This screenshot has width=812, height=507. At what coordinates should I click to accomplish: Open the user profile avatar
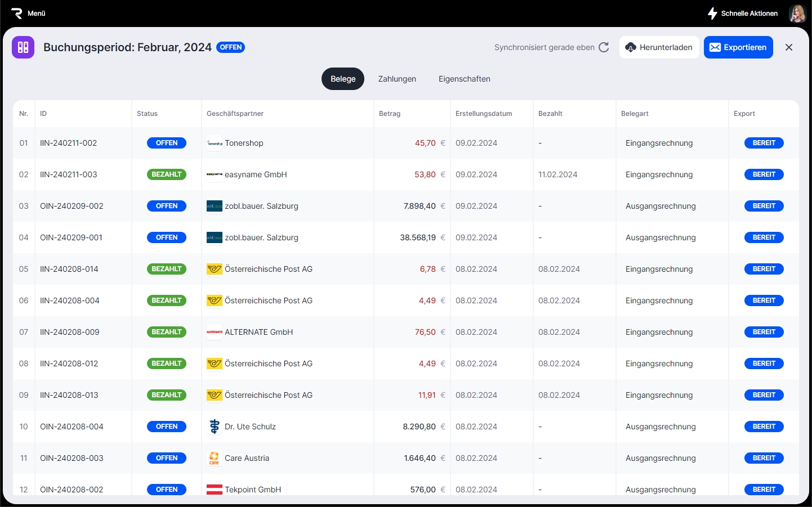797,14
